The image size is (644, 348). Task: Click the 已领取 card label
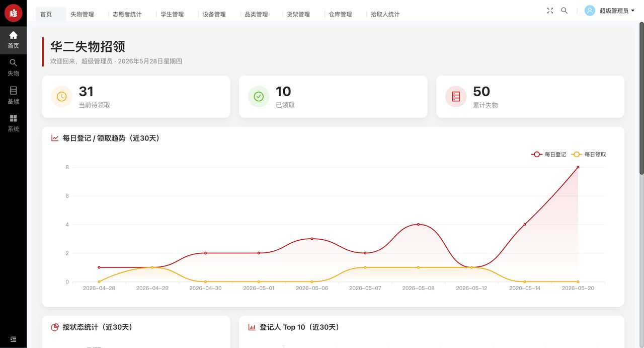pyautogui.click(x=285, y=105)
